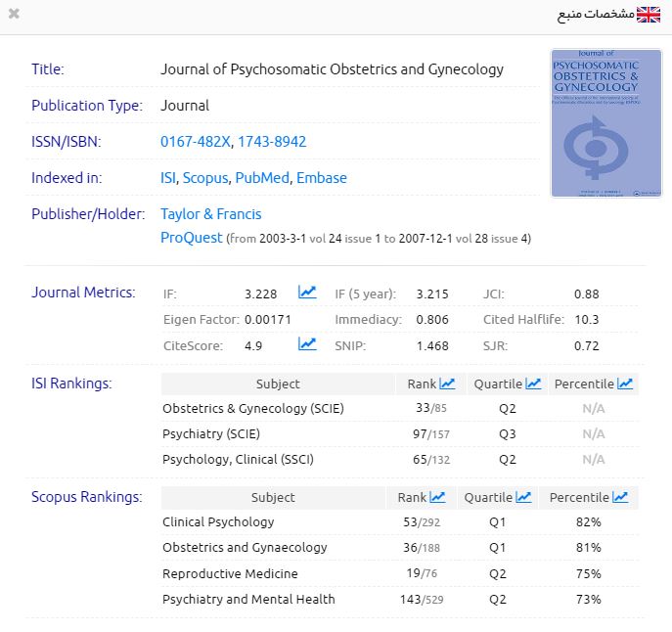Open the IF trend chart icon
This screenshot has width=672, height=632.
(307, 293)
